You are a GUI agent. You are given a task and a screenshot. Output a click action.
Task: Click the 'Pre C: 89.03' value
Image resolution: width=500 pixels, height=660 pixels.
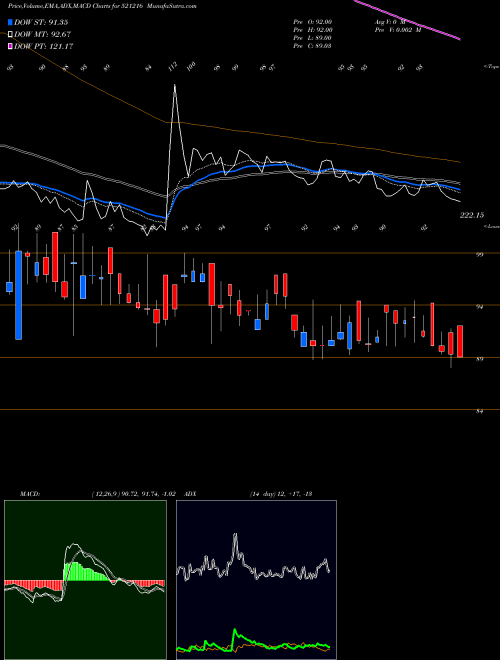(x=313, y=46)
